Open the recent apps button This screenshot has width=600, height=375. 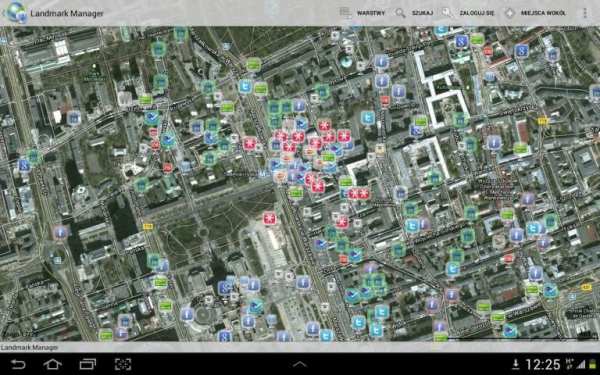pyautogui.click(x=88, y=364)
